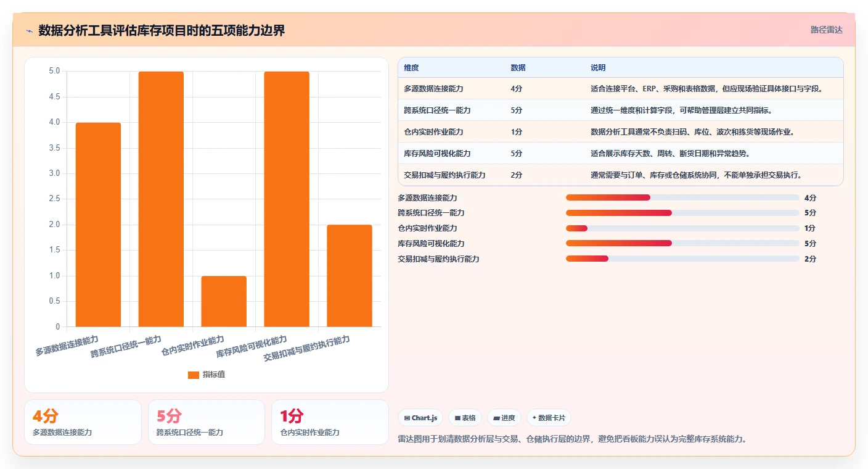Select the 进度 tag chip

[x=504, y=418]
